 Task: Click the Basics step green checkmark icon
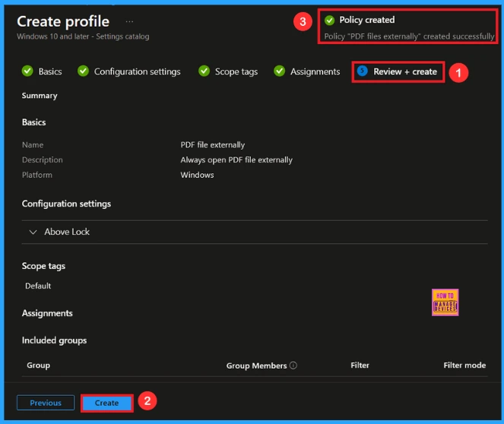(27, 71)
